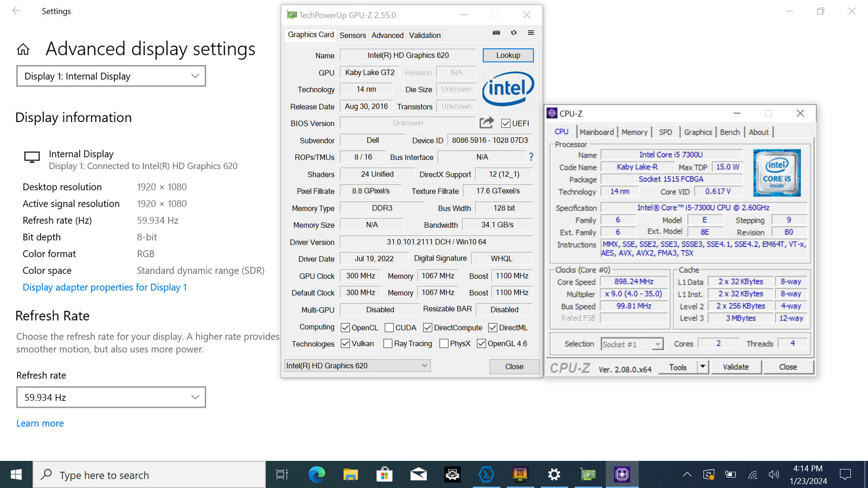This screenshot has width=868, height=488.
Task: Click the Lookup button in GPU-Z
Action: pos(508,55)
